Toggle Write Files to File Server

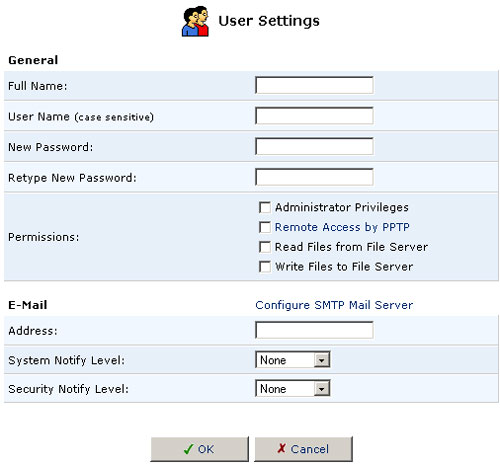click(x=265, y=267)
